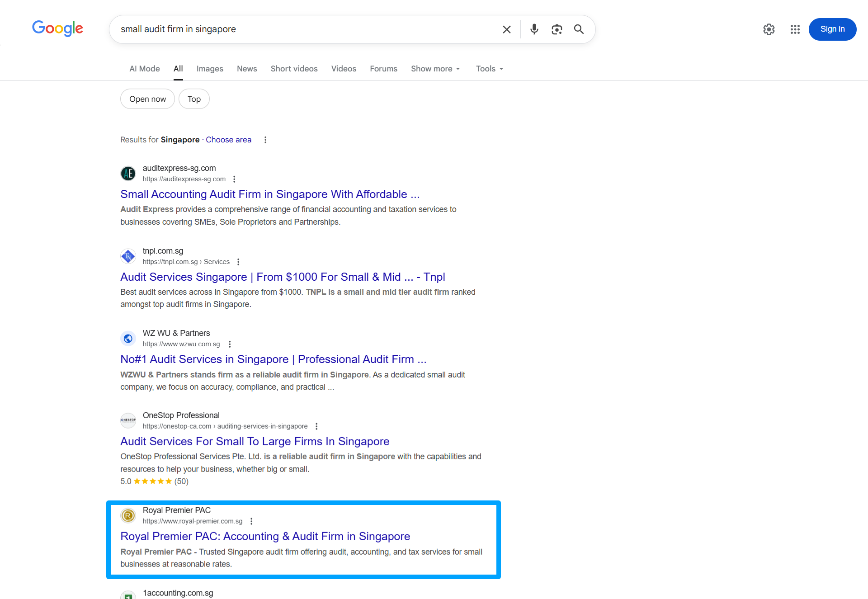868x599 pixels.
Task: Click the magnifying glass search icon
Action: tap(579, 29)
